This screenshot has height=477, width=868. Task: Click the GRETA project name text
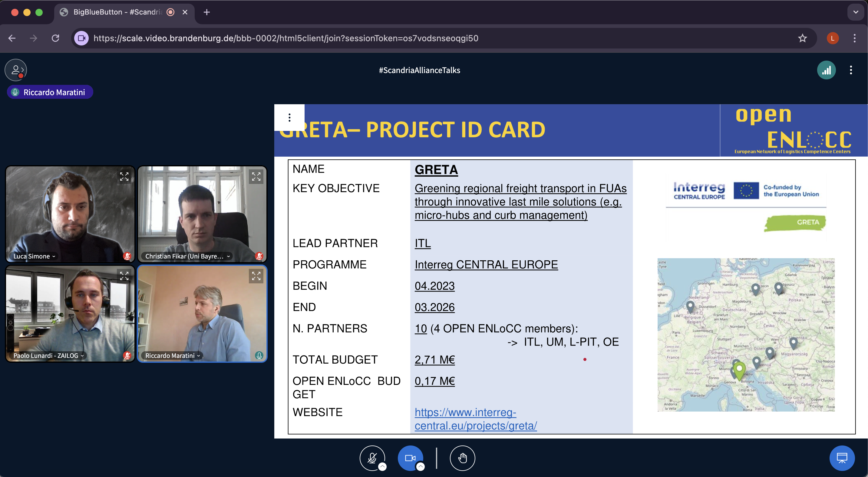[x=436, y=169]
